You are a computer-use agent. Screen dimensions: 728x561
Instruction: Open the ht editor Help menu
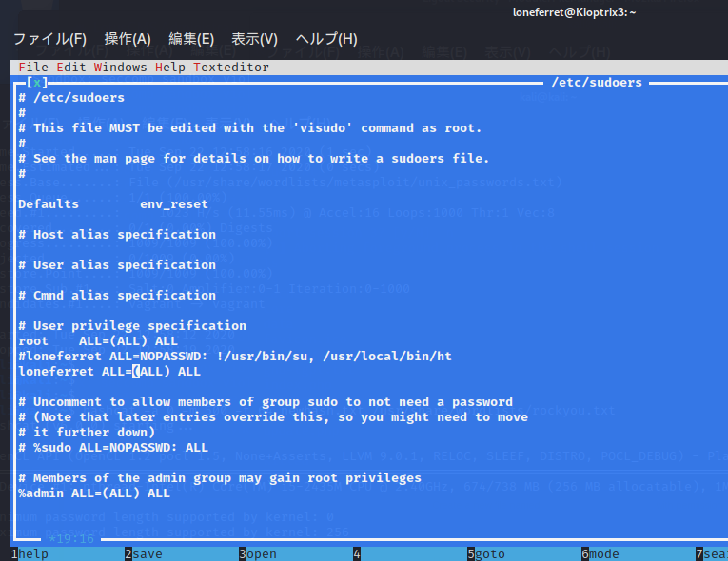click(170, 68)
